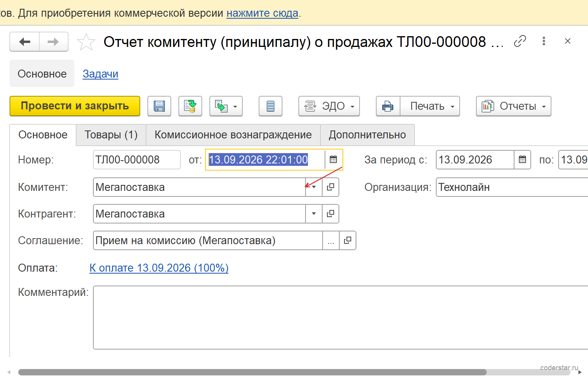Click into the Комментарий text area
The width and height of the screenshot is (588, 377).
tap(340, 317)
